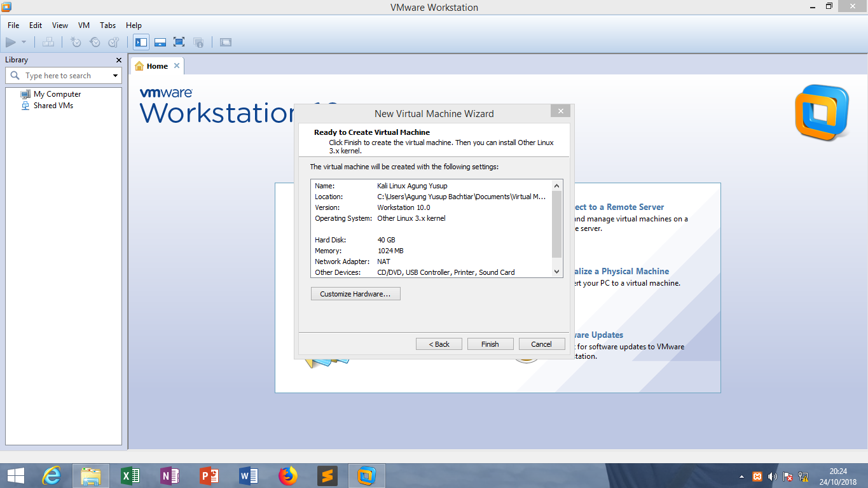Enter full screen mode
The width and height of the screenshot is (868, 488).
(179, 42)
